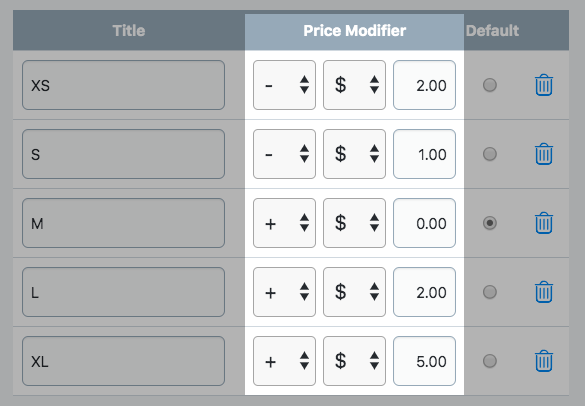Set XS as the default option
Viewport: 585px width, 406px height.
tap(489, 85)
